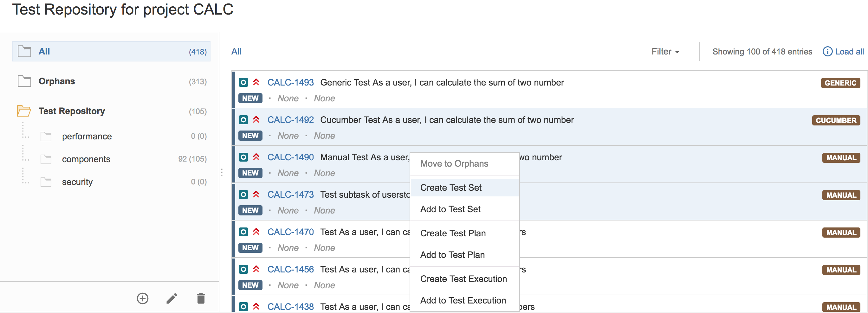868x313 pixels.
Task: Click the Load all link
Action: click(849, 52)
